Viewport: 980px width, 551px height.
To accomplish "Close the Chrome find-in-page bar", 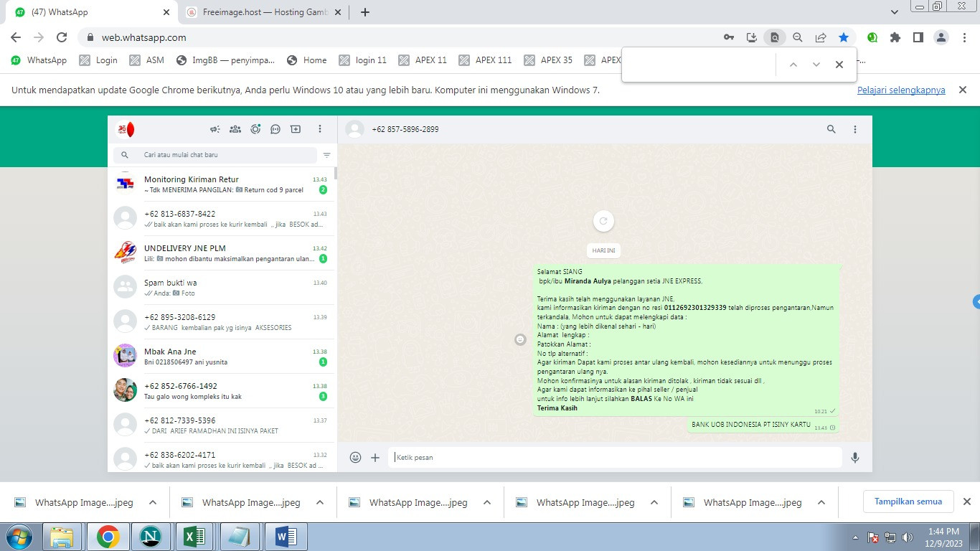I will tap(839, 65).
